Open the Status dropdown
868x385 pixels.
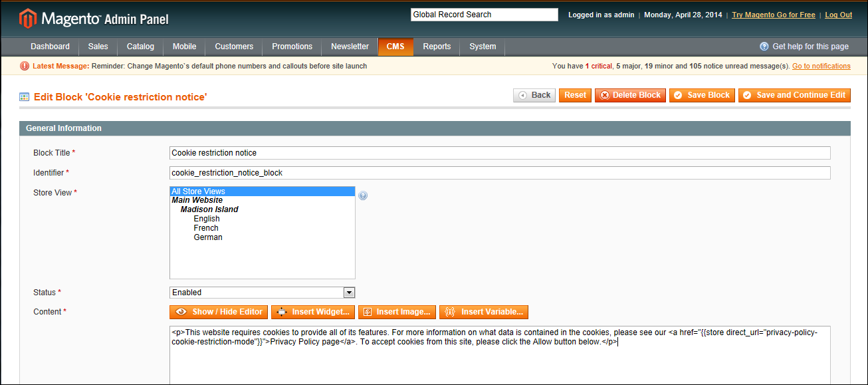coord(263,293)
